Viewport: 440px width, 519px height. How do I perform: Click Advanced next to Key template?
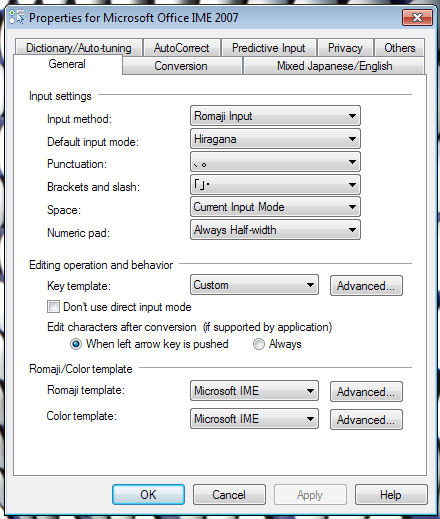click(x=366, y=286)
